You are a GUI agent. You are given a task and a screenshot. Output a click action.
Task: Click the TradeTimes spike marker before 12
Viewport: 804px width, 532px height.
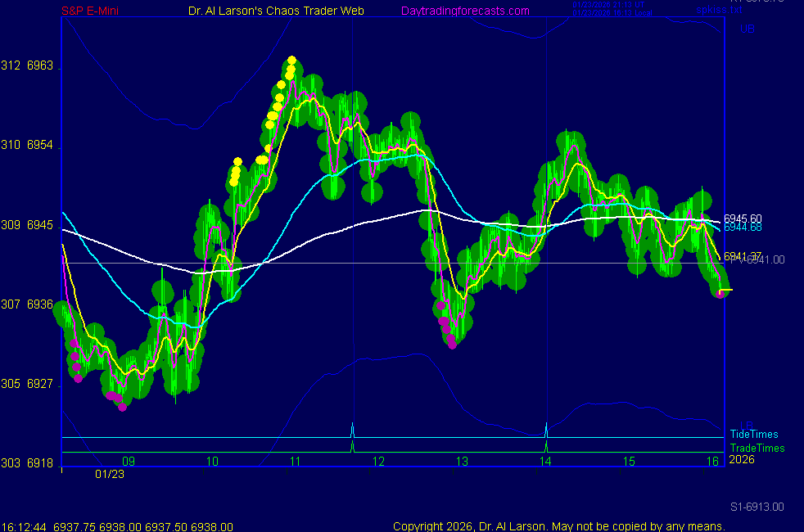click(352, 446)
